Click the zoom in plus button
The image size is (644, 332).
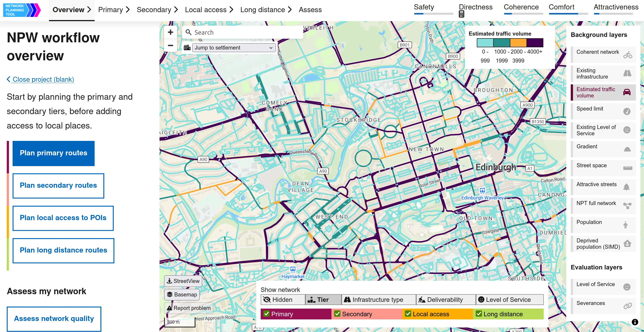(x=171, y=32)
